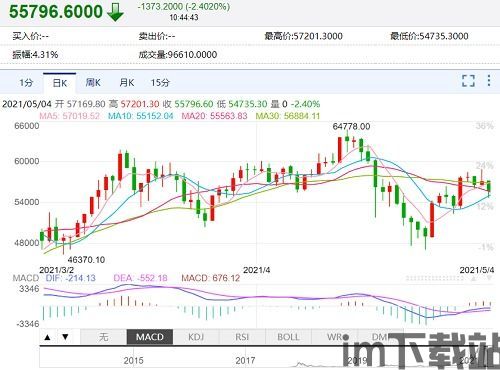Click the MA10: 55152.04 legend
Screen dimensions: 500x370
pos(141,116)
